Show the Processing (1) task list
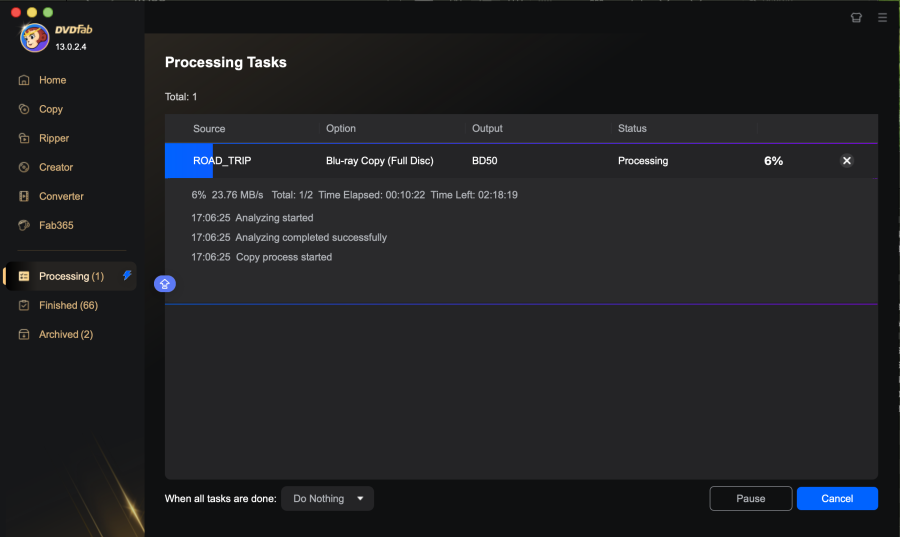Screen dimensions: 900x537 (70, 276)
